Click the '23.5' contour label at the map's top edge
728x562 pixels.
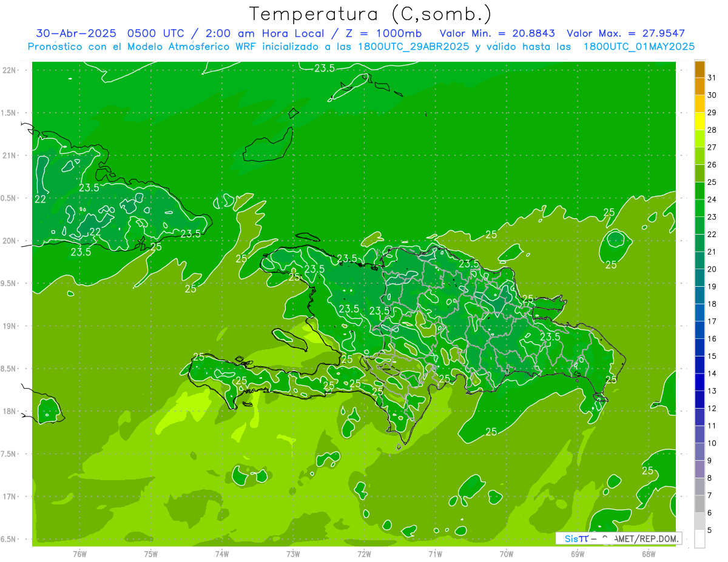click(325, 68)
